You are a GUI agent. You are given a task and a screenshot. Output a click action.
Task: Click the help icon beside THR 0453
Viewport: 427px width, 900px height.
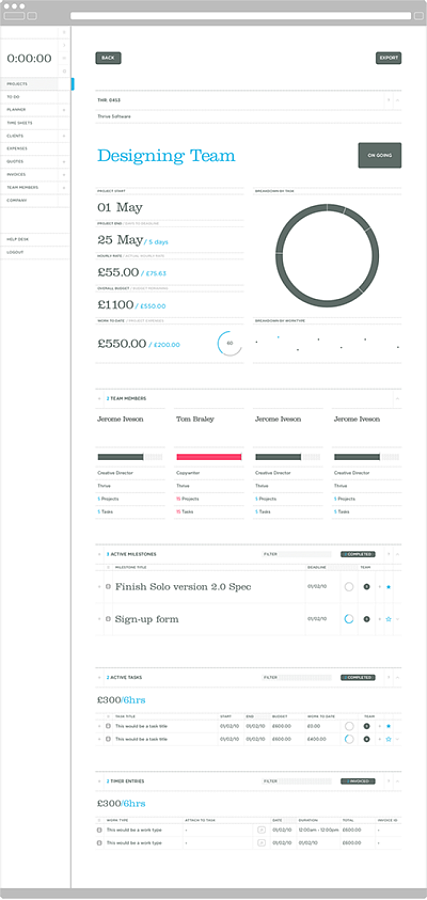tap(389, 100)
